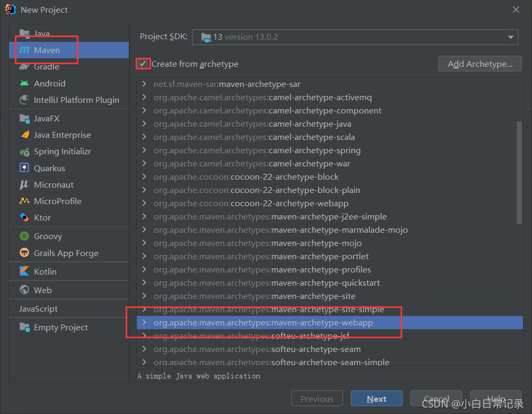Click the archetype list vertical scrollbar
The height and width of the screenshot is (414, 532).
(519, 172)
